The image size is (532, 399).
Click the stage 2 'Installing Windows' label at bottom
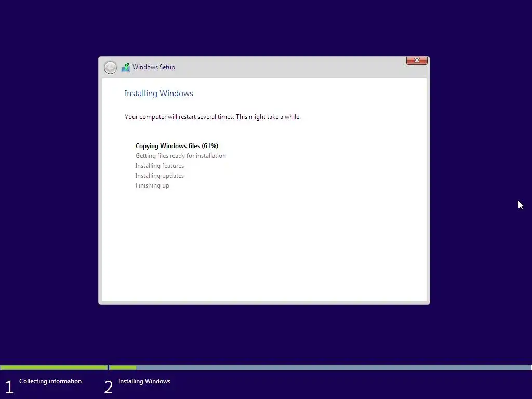144,381
